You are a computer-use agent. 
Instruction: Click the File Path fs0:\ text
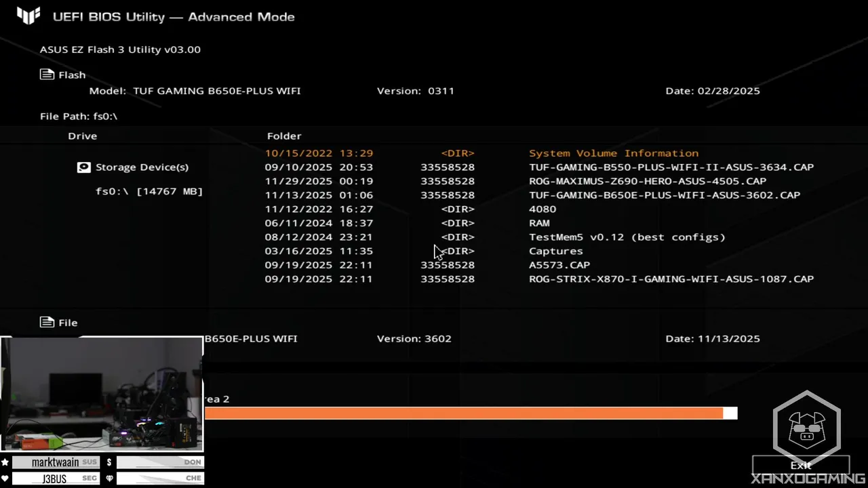(x=79, y=116)
